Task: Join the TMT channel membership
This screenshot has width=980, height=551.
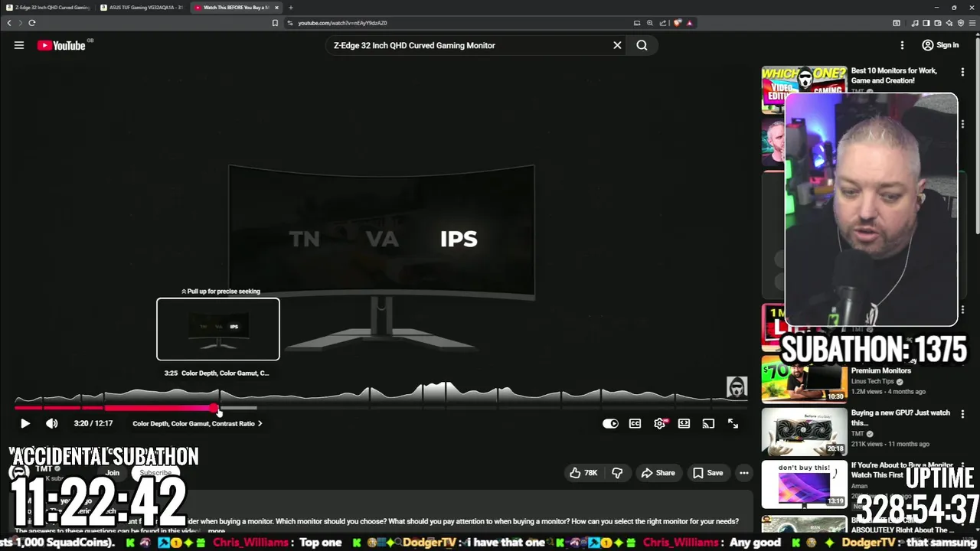Action: click(113, 473)
